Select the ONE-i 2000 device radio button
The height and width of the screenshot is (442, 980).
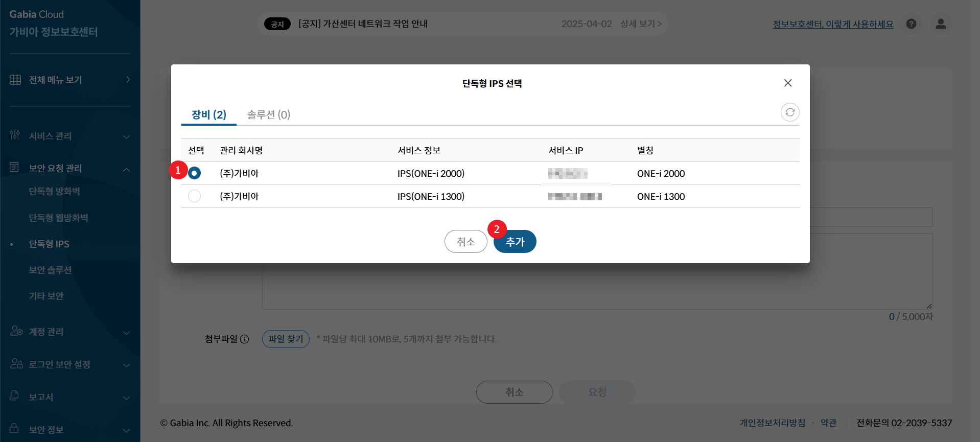(x=194, y=173)
